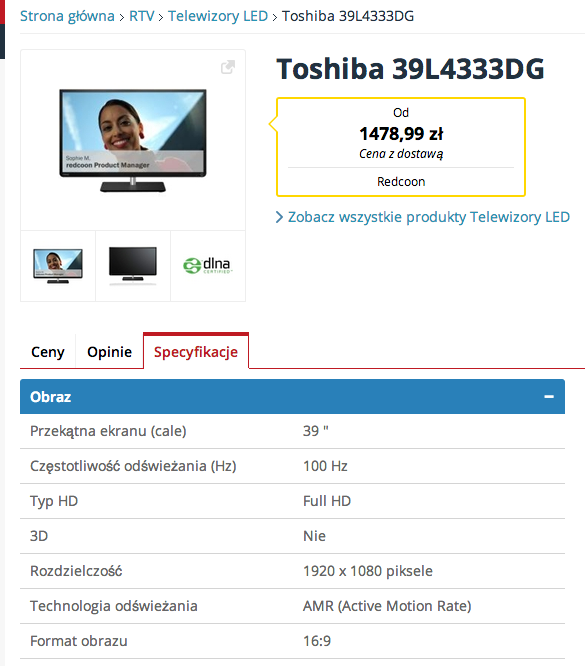Select thumbnail of TV with black screen
585x666 pixels.
click(x=133, y=266)
